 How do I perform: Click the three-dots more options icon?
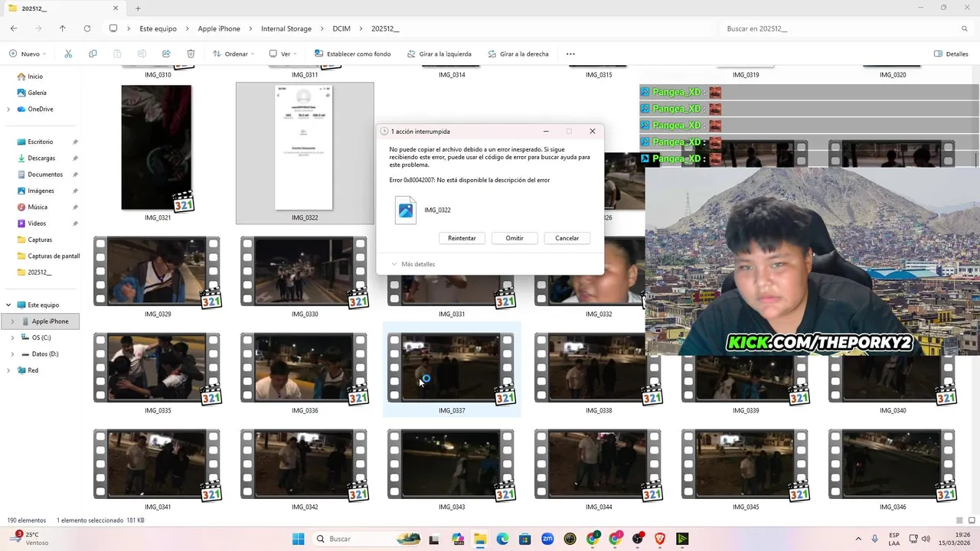570,54
